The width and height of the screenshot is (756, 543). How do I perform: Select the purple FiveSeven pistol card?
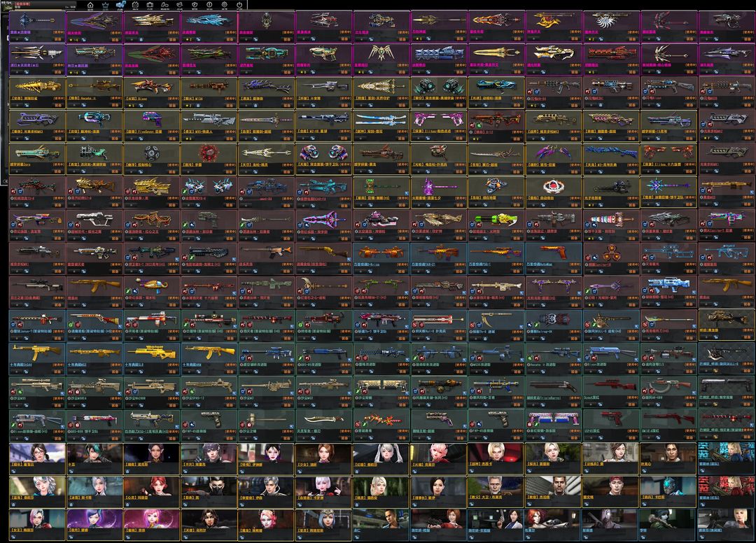point(152,126)
